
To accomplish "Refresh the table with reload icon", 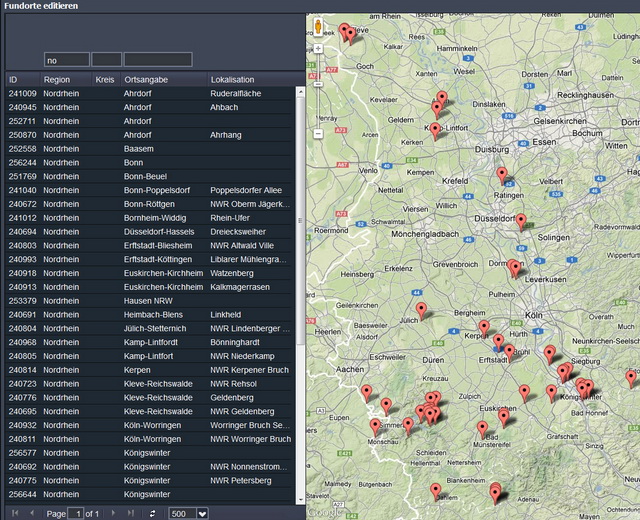I will click(153, 513).
